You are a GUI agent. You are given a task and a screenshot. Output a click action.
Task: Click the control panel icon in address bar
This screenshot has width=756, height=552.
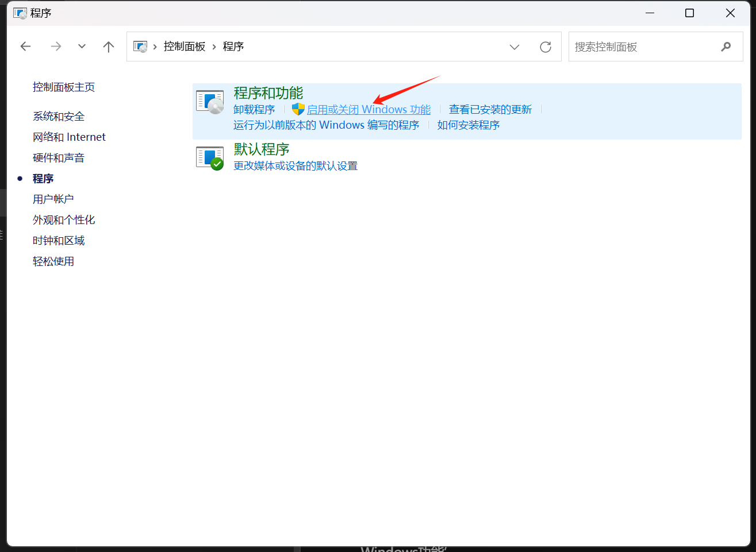[x=140, y=47]
